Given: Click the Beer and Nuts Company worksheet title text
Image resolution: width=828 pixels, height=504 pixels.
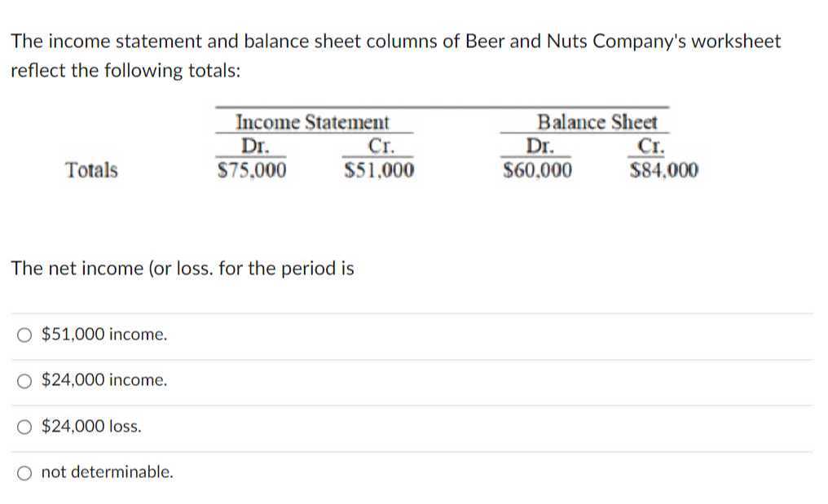Looking at the screenshot, I should click(396, 41).
